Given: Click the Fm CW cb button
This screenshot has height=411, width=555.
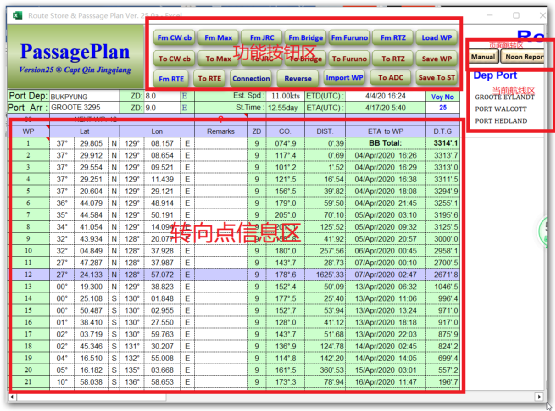Looking at the screenshot, I should 174,38.
